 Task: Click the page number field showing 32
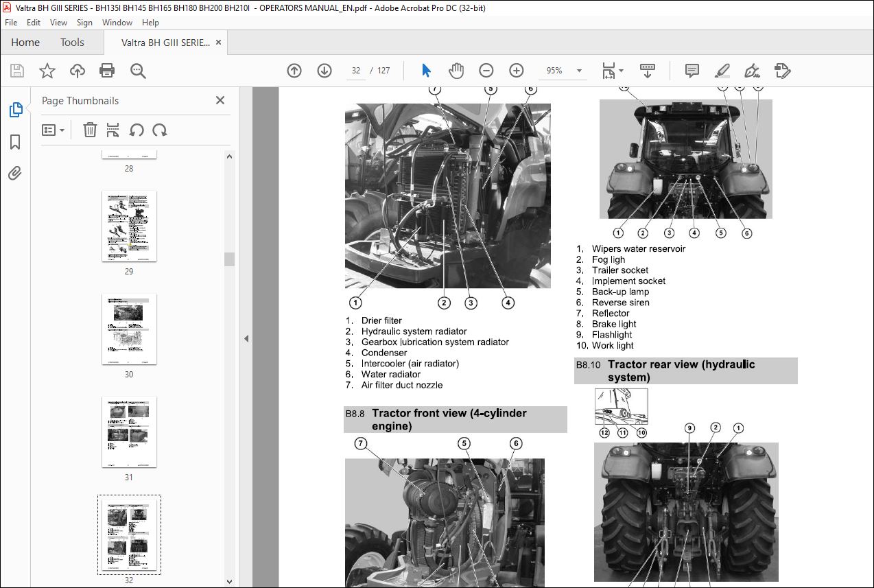click(356, 71)
